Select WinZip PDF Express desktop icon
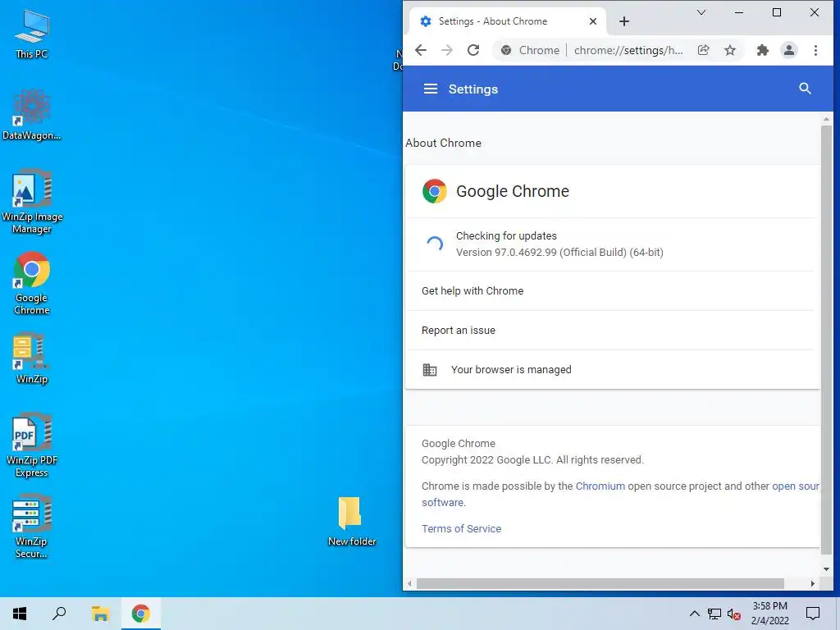This screenshot has height=630, width=840. coord(32,445)
